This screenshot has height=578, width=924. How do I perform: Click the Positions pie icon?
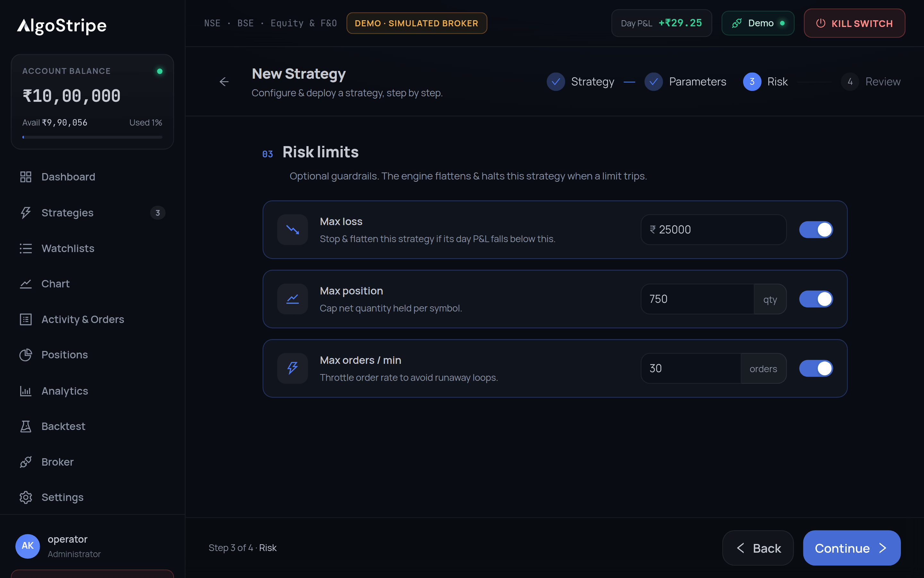26,355
